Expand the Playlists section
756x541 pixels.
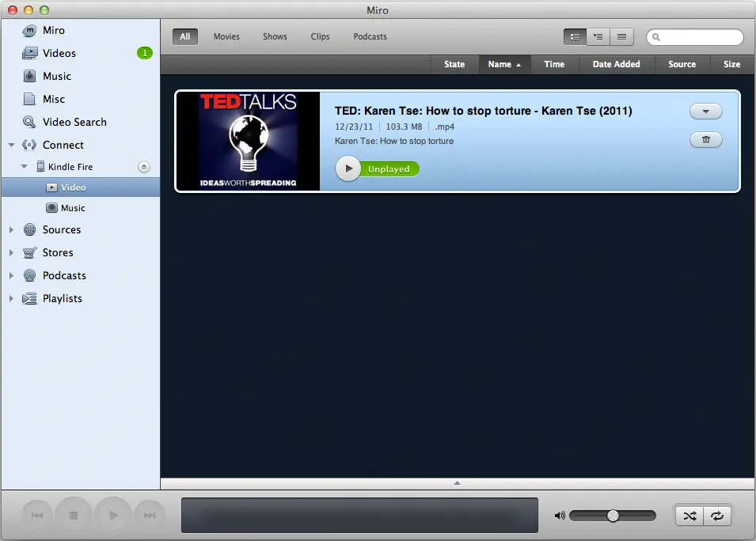point(11,299)
